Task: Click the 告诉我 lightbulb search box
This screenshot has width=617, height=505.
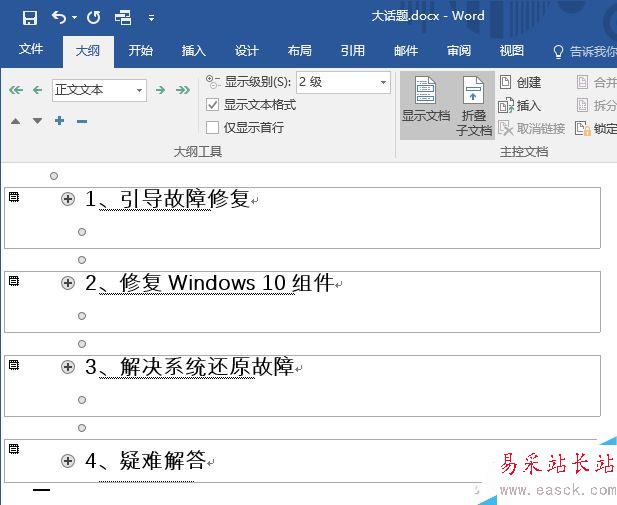Action: 585,51
